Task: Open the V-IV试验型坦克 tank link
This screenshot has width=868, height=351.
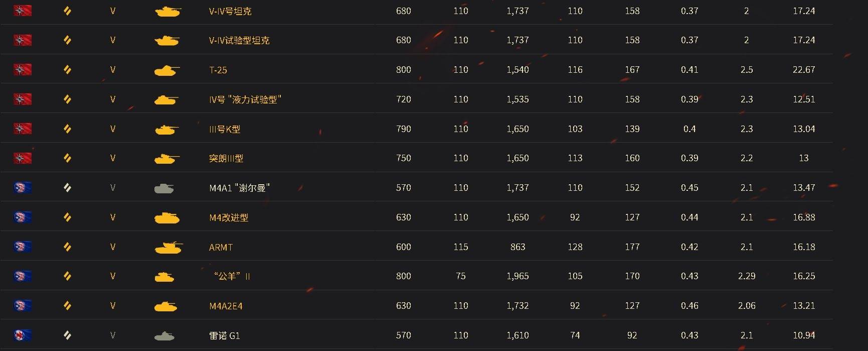Action: 239,40
